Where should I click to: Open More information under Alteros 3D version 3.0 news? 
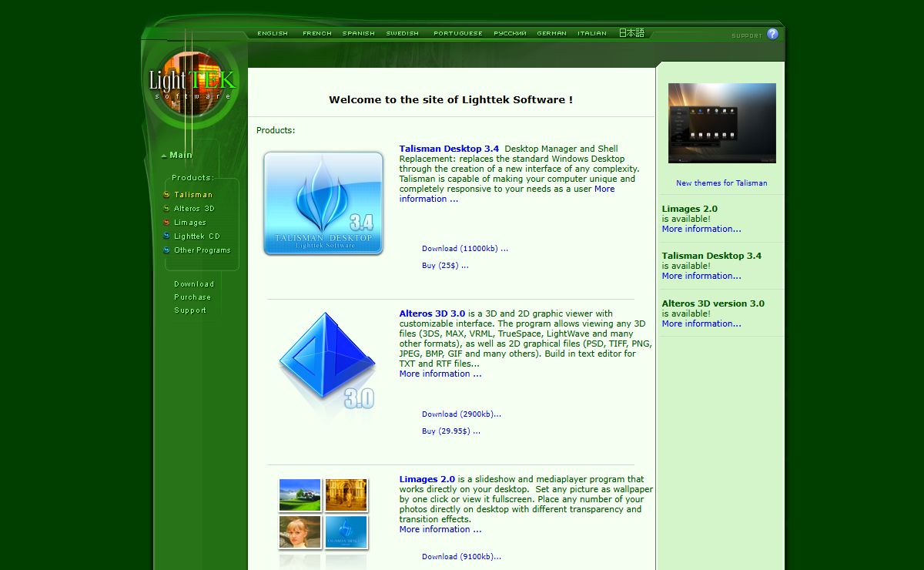coord(701,324)
